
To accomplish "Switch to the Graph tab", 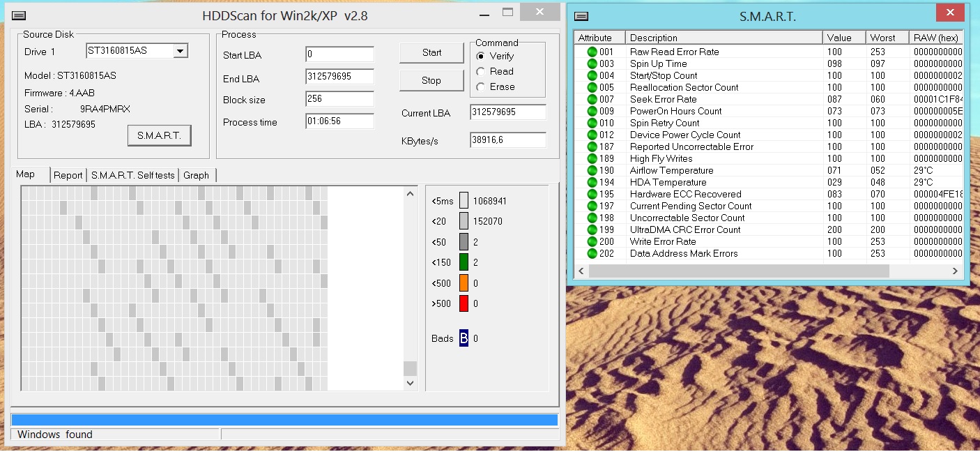I will tap(197, 175).
